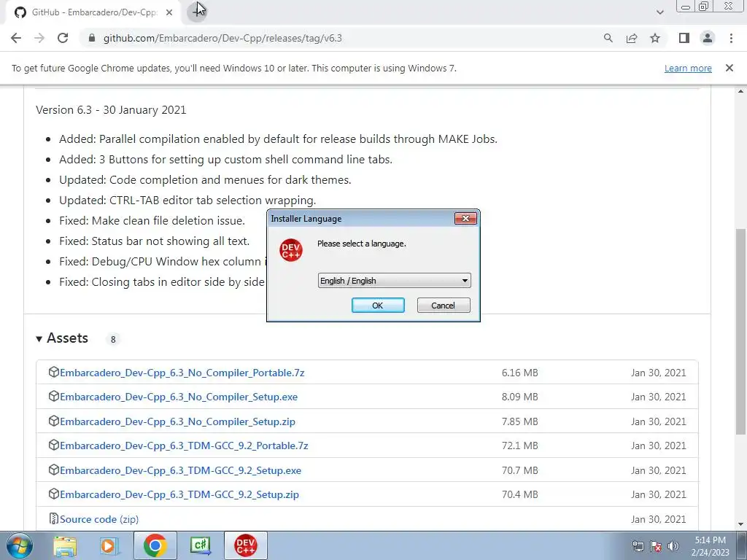747x560 pixels.
Task: Select the 70.7 MB file size text
Action: tap(519, 470)
